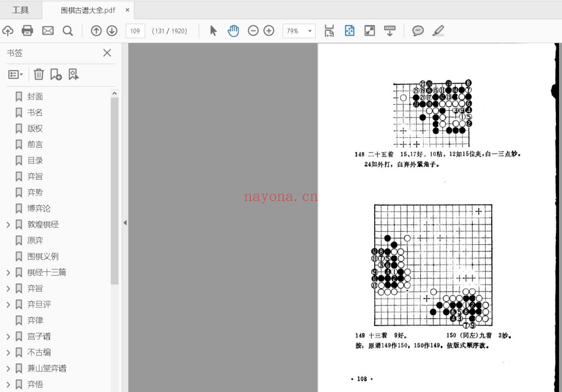This screenshot has width=562, height=392.
Task: Add new bookmark icon
Action: pos(56,75)
